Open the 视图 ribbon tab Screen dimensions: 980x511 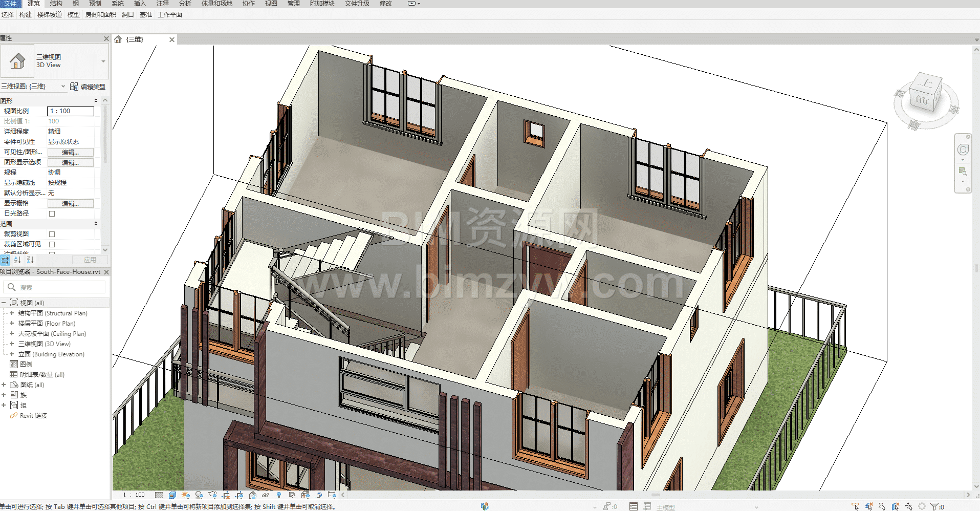point(271,4)
